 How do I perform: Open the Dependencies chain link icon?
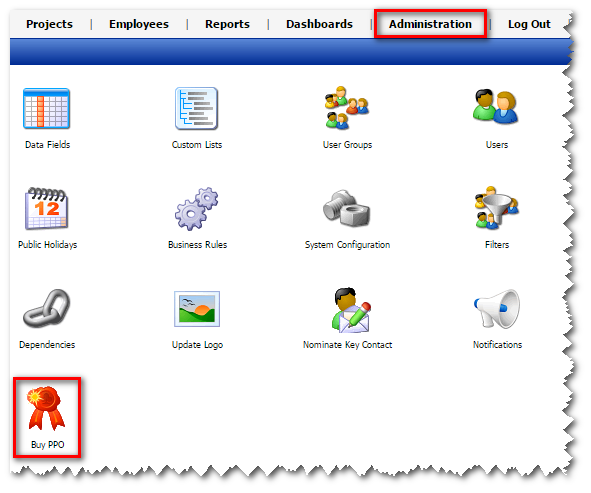[47, 308]
